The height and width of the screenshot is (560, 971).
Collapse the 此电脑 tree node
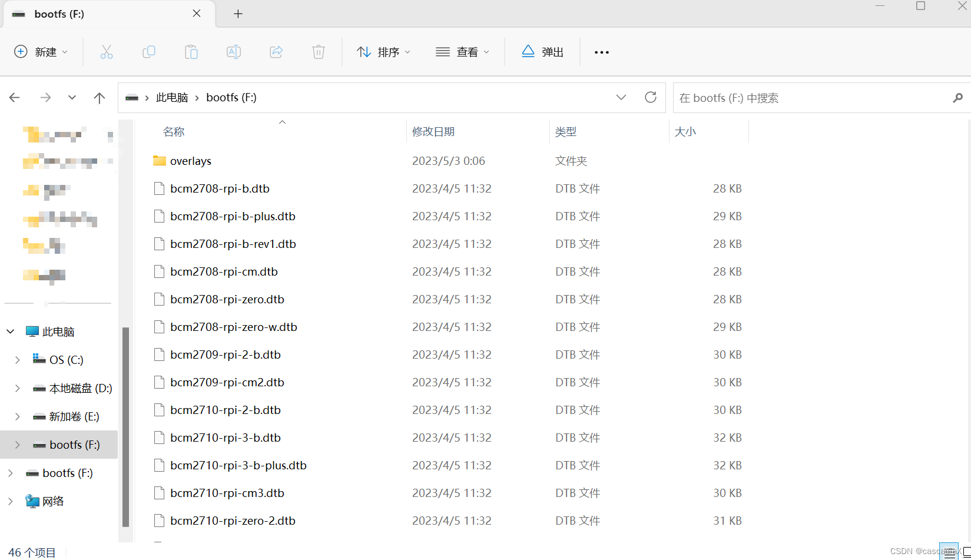(11, 332)
